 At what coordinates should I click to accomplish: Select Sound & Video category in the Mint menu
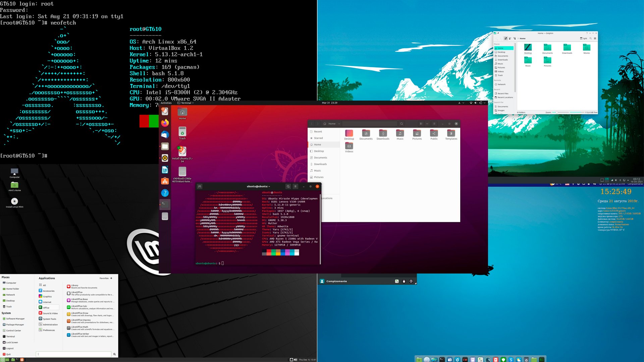(x=48, y=313)
